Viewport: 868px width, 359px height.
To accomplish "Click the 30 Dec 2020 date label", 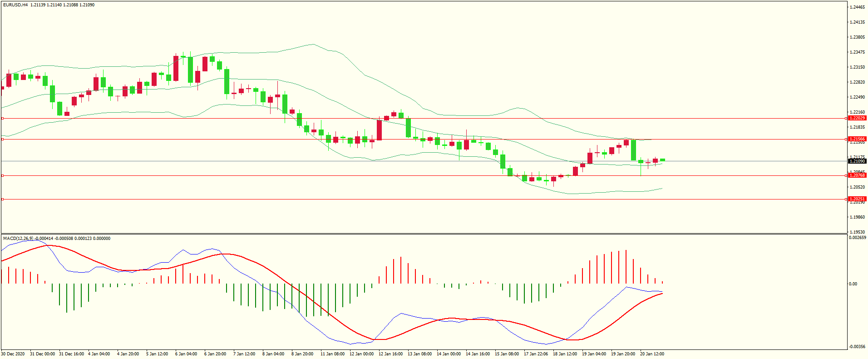I will click(x=13, y=354).
